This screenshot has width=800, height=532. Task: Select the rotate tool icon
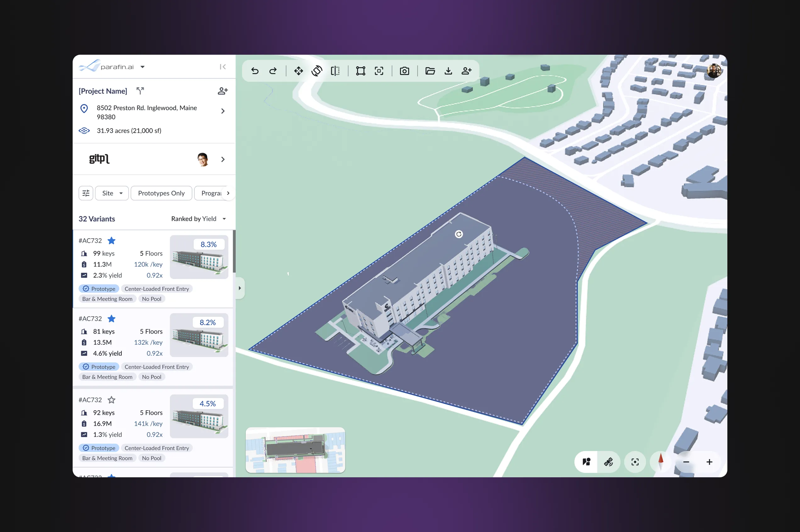click(317, 71)
